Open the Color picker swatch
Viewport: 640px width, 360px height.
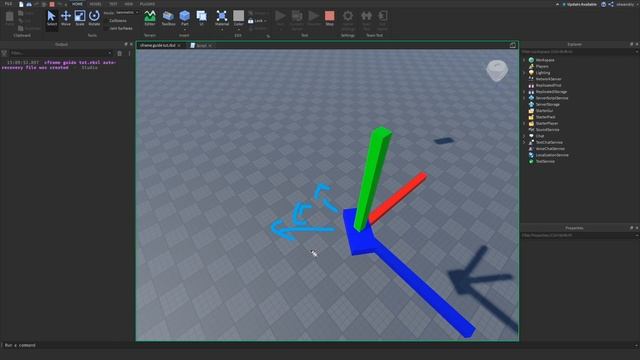pos(238,16)
